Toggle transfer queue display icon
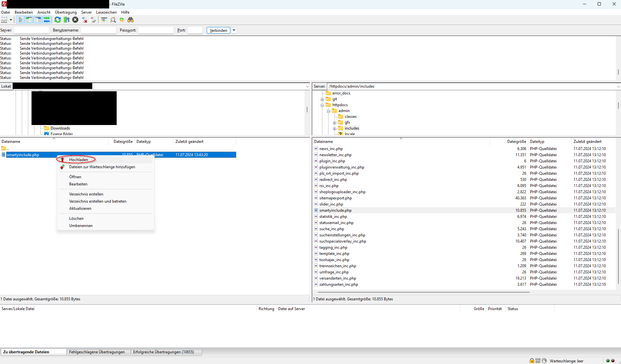 coord(47,20)
